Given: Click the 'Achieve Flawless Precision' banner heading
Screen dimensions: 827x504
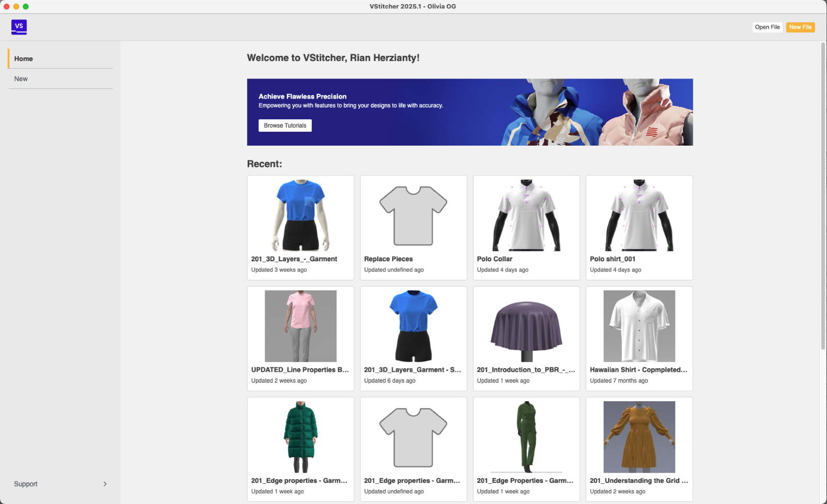Looking at the screenshot, I should tap(302, 97).
